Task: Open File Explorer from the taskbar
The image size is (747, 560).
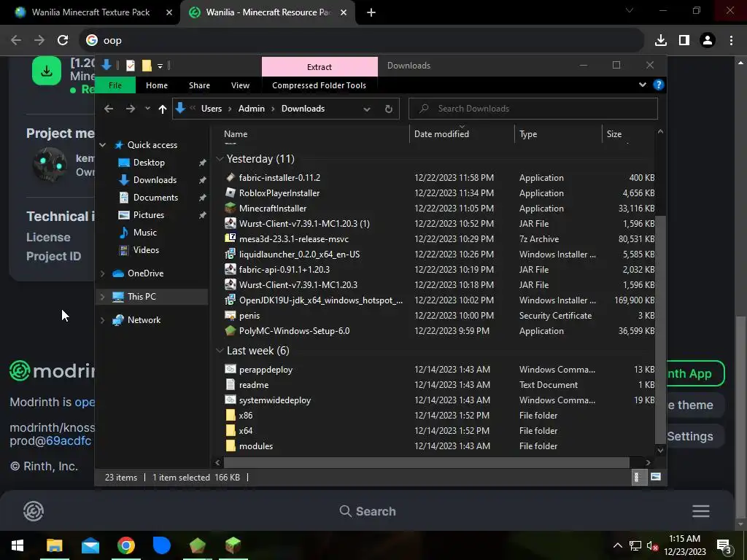Action: (x=54, y=545)
